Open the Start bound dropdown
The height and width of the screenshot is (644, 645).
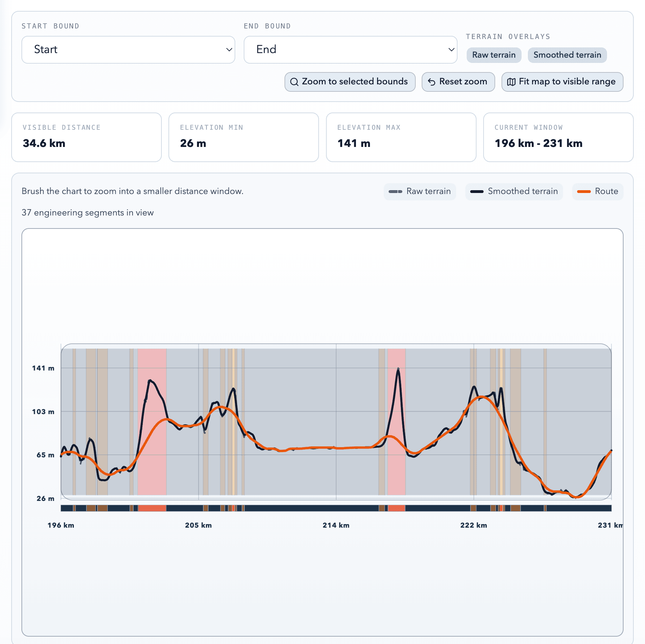tap(128, 50)
